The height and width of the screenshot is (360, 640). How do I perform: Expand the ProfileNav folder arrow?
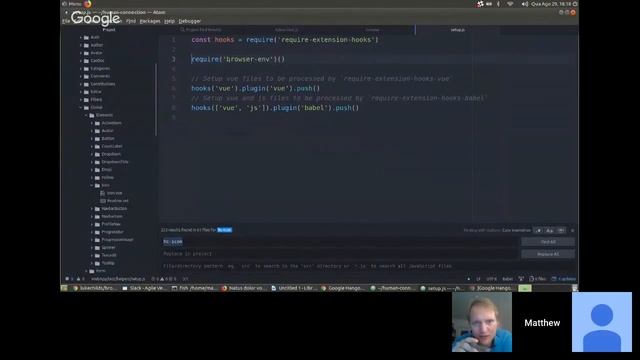tap(92, 224)
